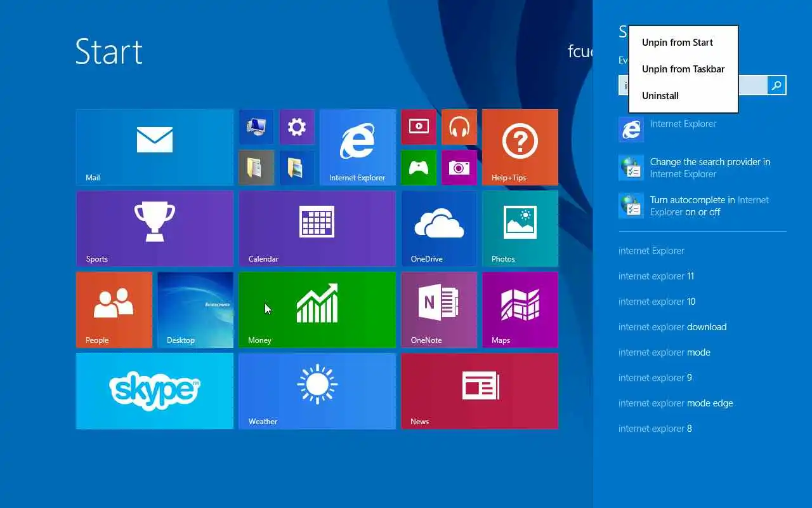This screenshot has height=508, width=812.
Task: Open the Maps tile
Action: pos(520,310)
